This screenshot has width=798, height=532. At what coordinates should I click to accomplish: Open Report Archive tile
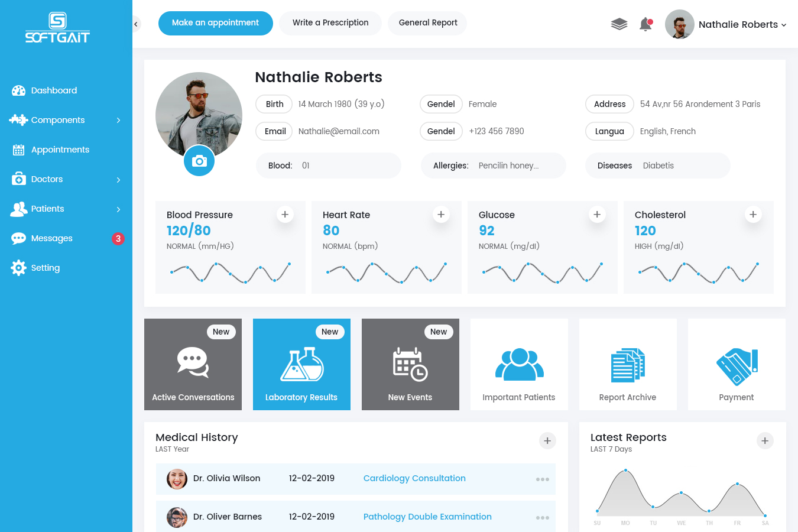pos(628,364)
